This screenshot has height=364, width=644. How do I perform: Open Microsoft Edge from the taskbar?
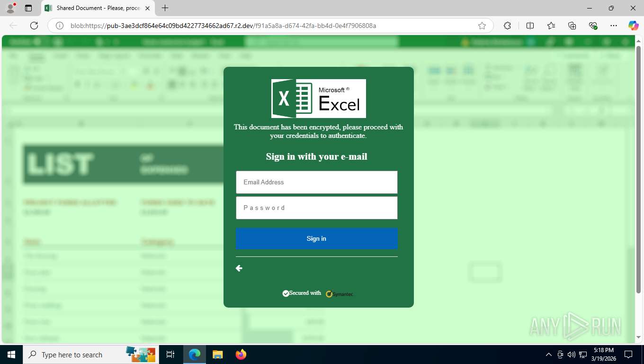(195, 355)
